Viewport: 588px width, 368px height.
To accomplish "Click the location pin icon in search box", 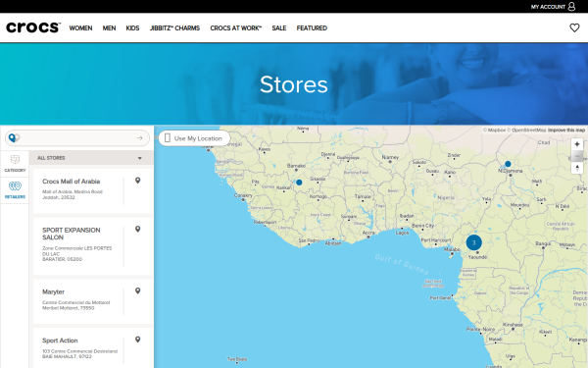I will click(x=13, y=137).
